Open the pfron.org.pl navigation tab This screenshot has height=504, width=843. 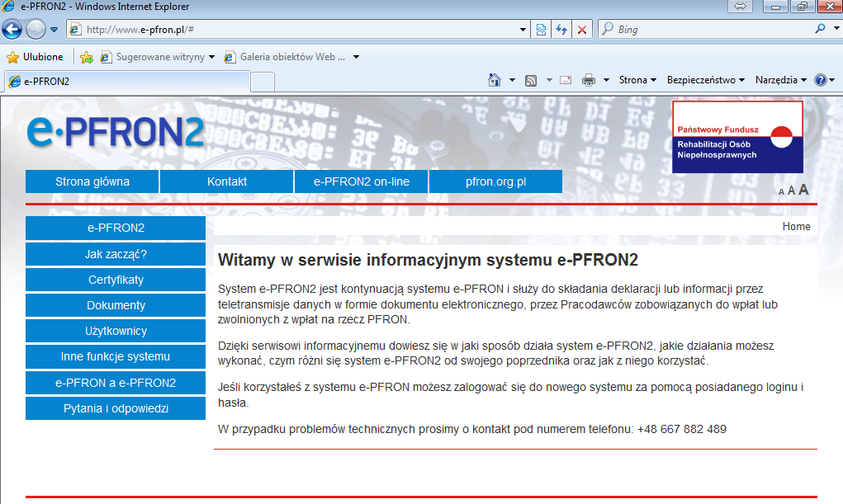tap(495, 181)
